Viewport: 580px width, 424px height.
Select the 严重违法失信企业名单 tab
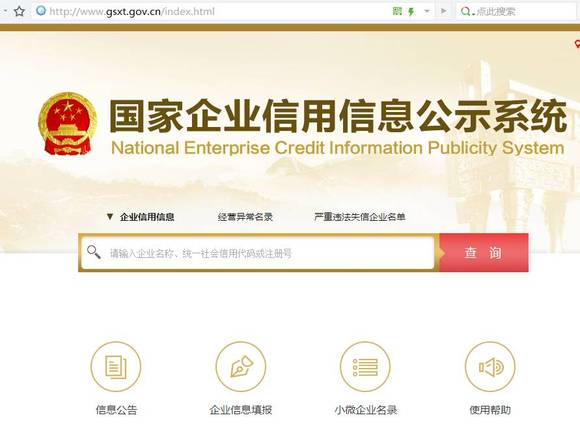click(360, 217)
